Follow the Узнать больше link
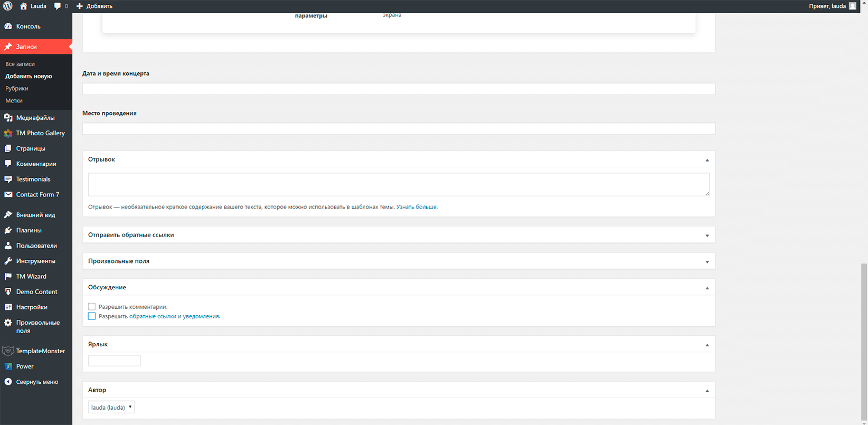The image size is (868, 425). coord(417,207)
